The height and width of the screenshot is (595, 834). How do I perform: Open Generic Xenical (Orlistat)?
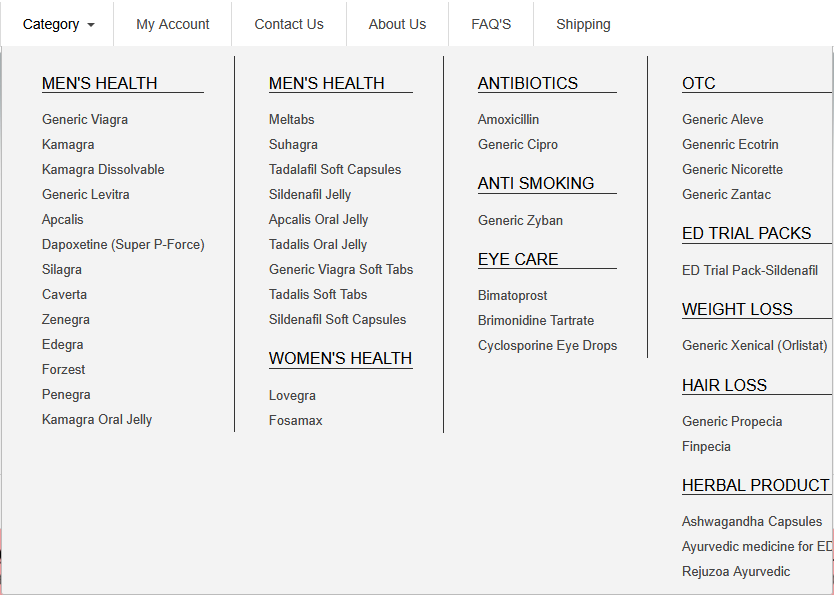tap(755, 346)
